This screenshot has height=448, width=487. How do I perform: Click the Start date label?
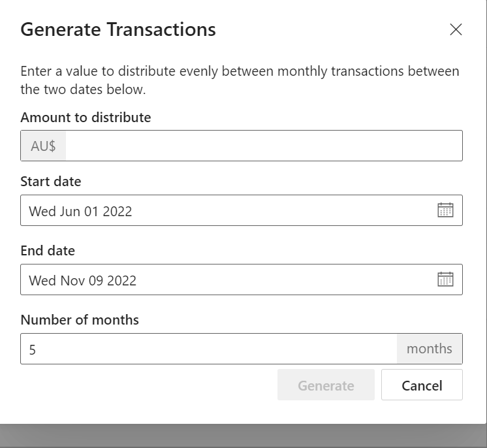51,182
